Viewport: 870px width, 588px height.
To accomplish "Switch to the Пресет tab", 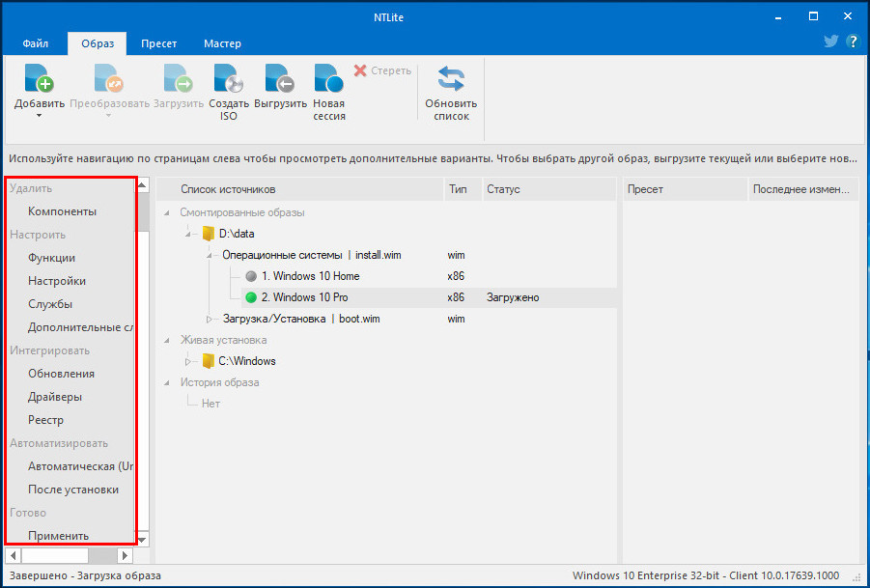I will [x=158, y=43].
